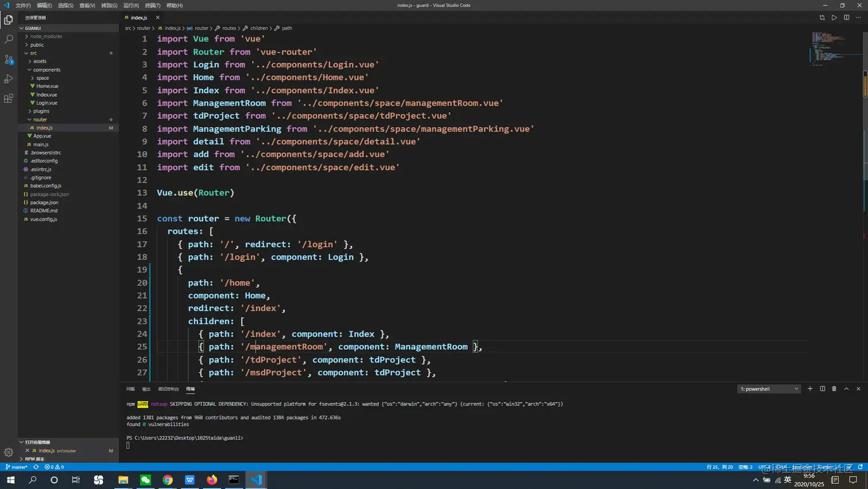Open the 帮助(H) menu
The height and width of the screenshot is (489, 868).
[175, 5]
